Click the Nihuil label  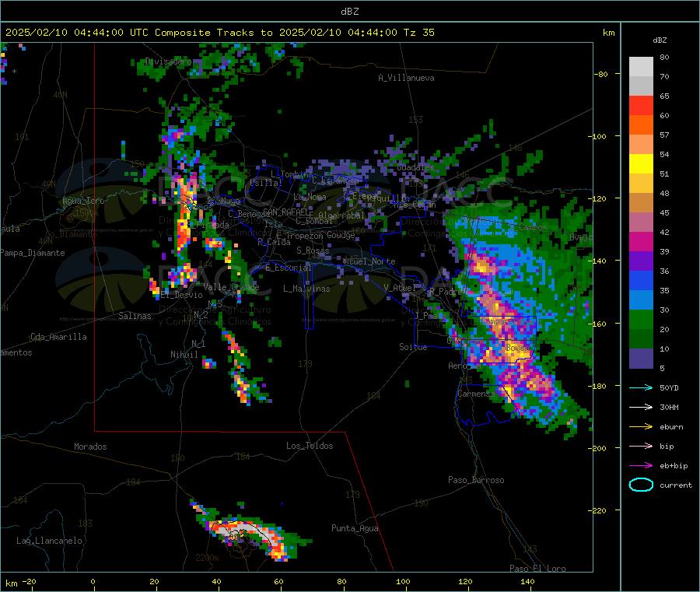184,355
